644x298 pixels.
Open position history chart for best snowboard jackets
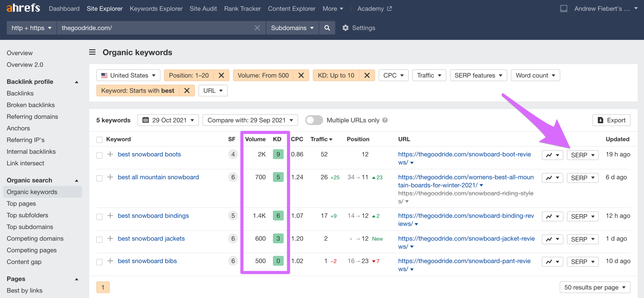[x=552, y=239]
